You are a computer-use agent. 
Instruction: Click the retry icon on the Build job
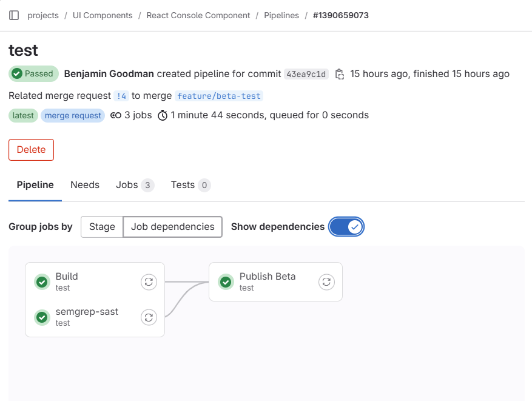coord(149,282)
